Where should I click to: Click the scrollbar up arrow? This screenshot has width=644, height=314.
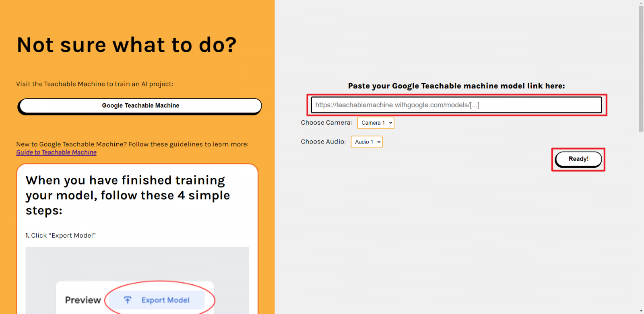click(641, 2)
